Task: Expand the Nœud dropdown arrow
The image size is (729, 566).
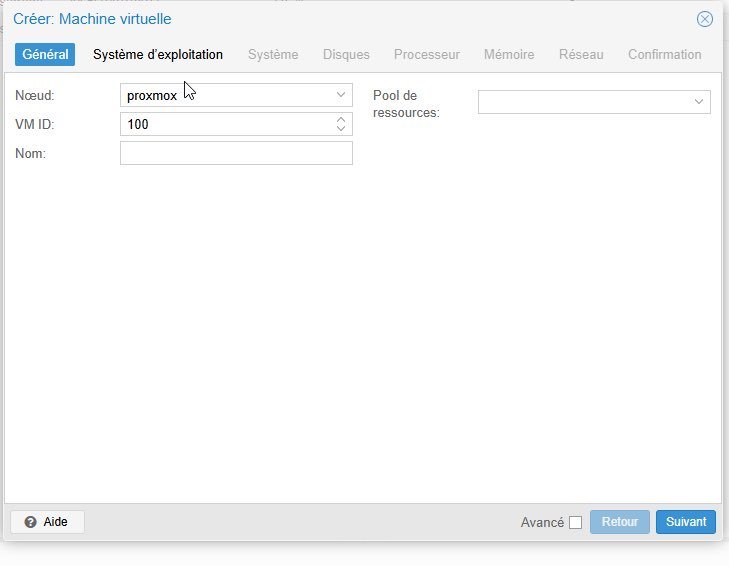Action: tap(341, 95)
